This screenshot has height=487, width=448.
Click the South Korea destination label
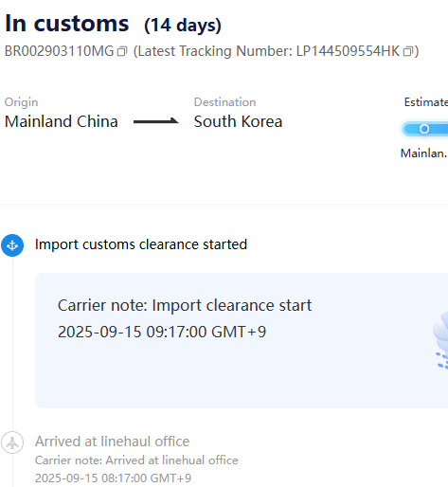(x=238, y=121)
